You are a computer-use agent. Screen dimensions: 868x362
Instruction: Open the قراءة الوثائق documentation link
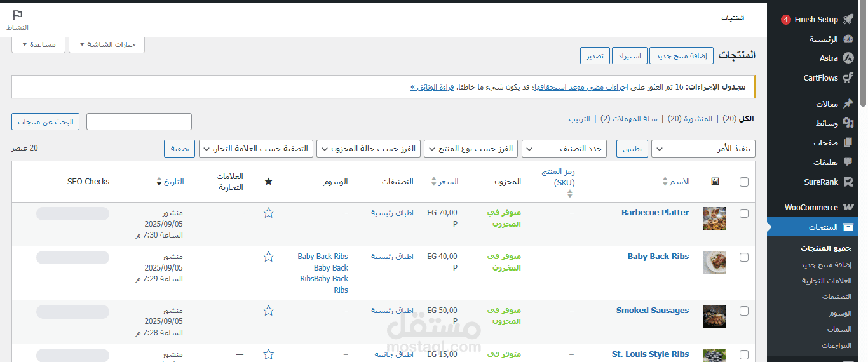click(432, 87)
